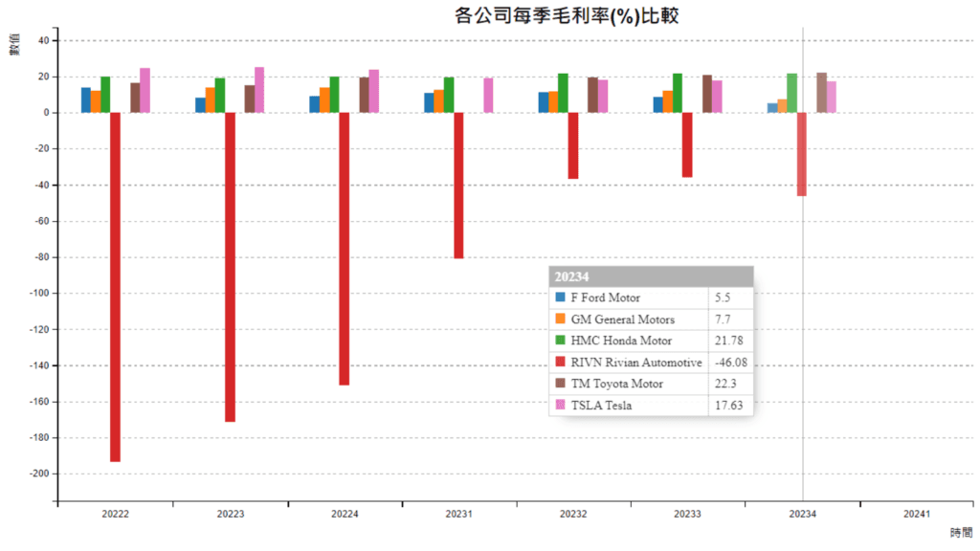Image resolution: width=980 pixels, height=551 pixels.
Task: Click the brown Toyota Motor tooltip swatch
Action: tap(561, 384)
